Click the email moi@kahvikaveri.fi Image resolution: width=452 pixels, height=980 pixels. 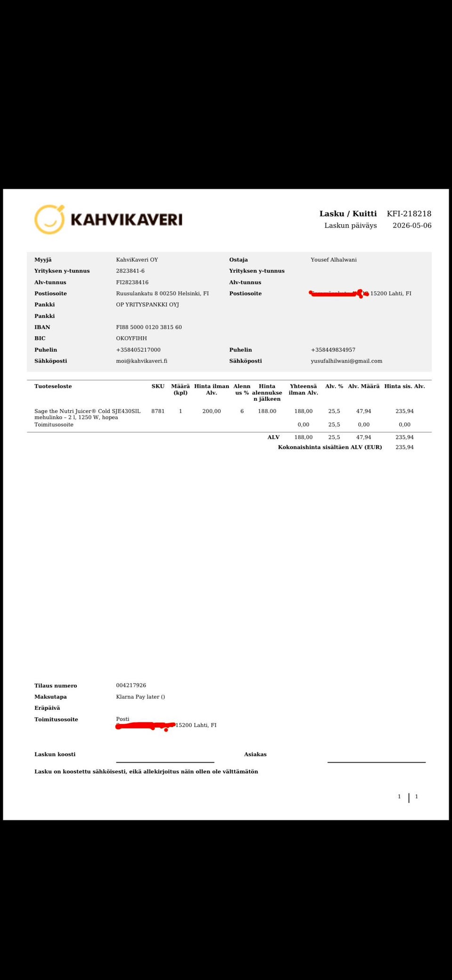[142, 361]
